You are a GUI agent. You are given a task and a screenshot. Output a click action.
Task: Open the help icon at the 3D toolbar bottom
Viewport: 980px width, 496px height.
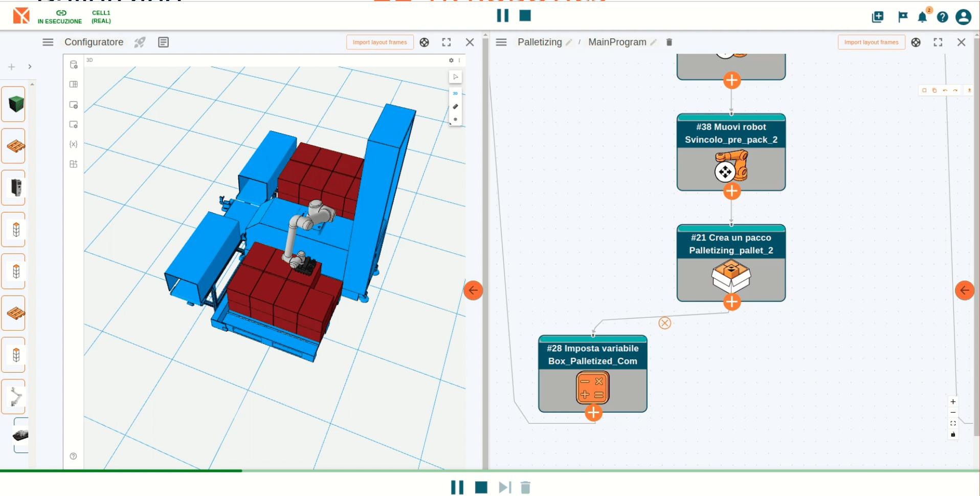coord(73,456)
